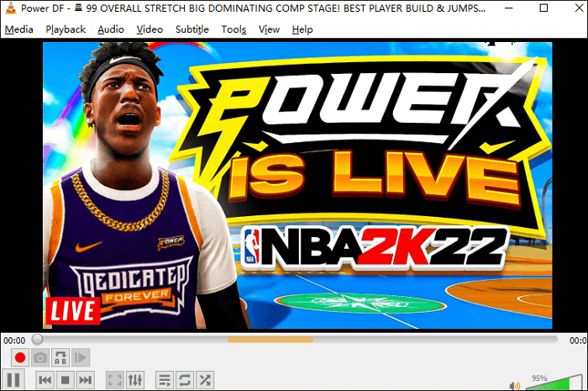This screenshot has width=588, height=391.
Task: Close the VLC window
Action: tap(579, 8)
